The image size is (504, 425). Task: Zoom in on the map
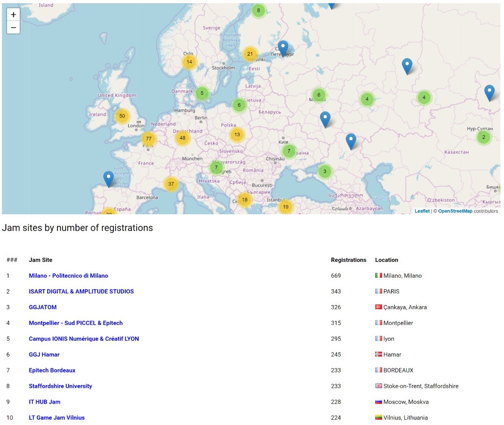click(13, 15)
